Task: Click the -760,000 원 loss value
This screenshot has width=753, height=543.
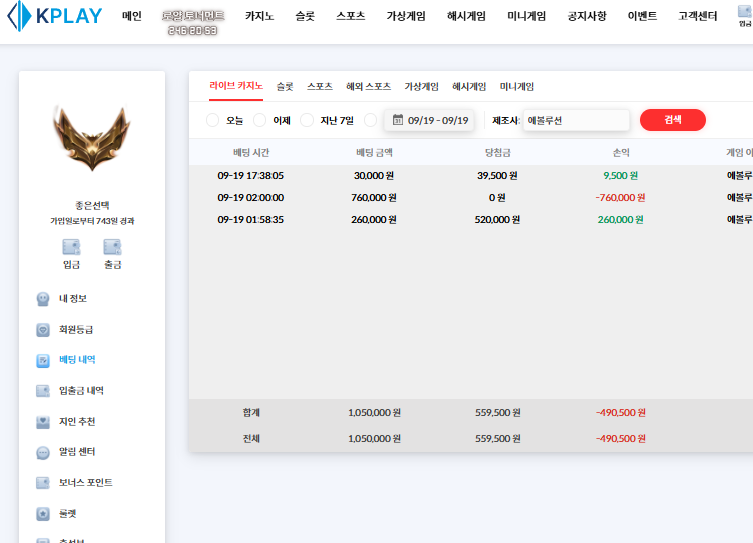Action: point(620,197)
